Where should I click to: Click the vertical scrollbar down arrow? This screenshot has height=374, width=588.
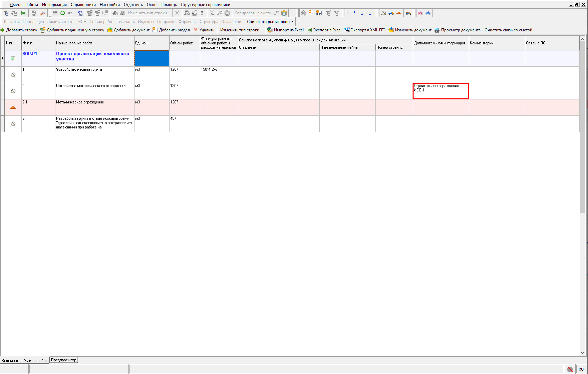(582, 353)
